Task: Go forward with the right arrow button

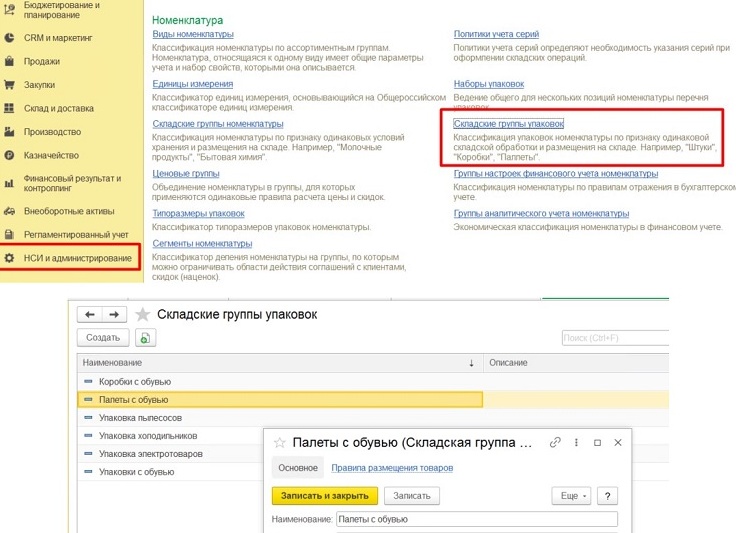Action: coord(114,314)
